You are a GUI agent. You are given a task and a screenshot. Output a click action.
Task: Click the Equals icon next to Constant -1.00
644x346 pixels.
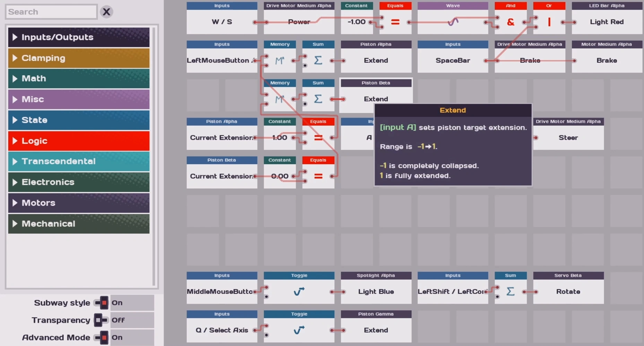(395, 22)
